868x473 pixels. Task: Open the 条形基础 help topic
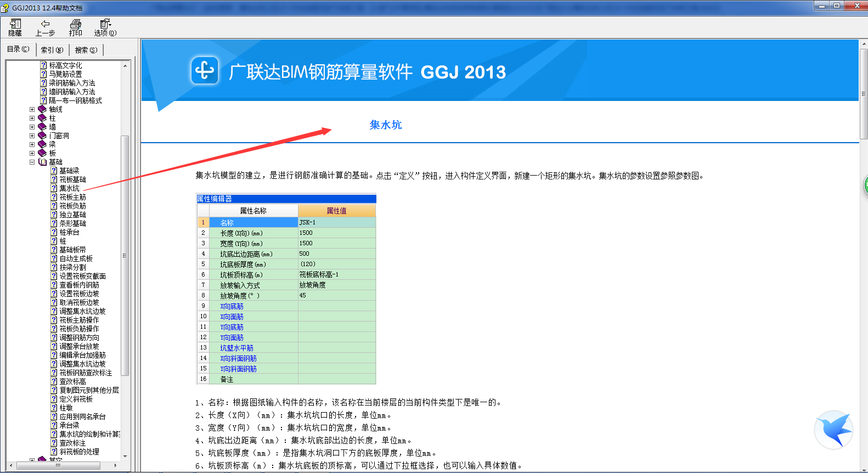pos(72,223)
